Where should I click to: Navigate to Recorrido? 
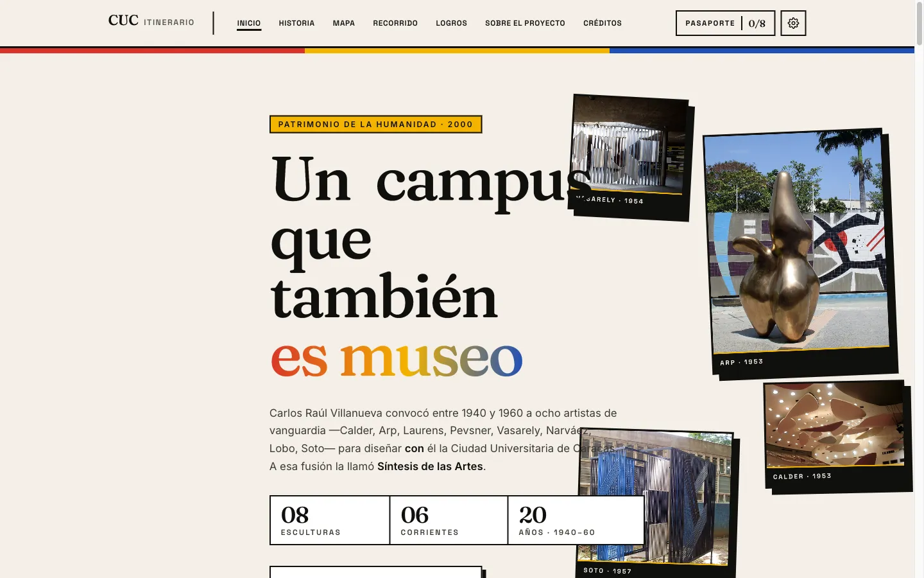(395, 23)
